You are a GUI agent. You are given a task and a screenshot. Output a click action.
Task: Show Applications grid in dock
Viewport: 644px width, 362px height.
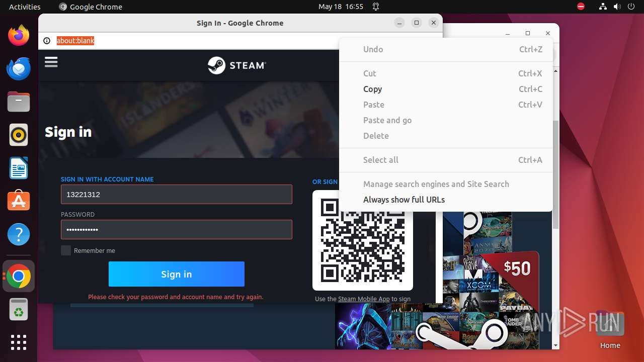pyautogui.click(x=19, y=342)
